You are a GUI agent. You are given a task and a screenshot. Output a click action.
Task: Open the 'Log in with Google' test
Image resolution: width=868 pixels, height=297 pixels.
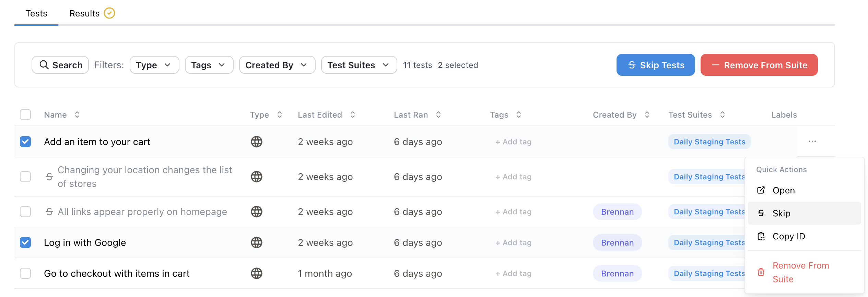coord(85,242)
